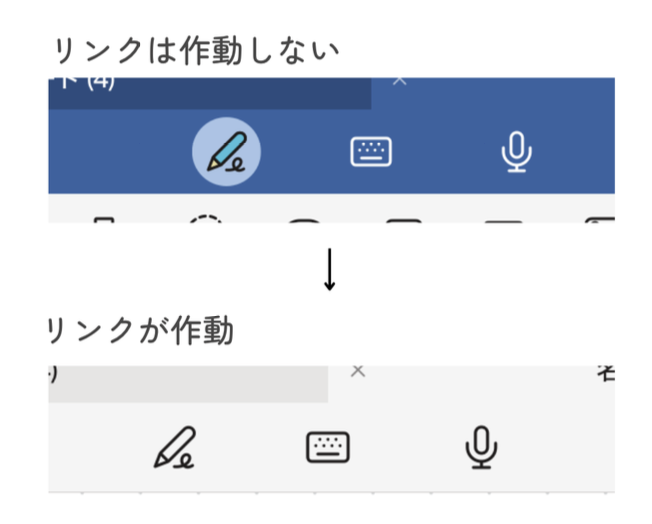652x524 pixels.
Task: Click the partial rounded icon right of dashed circle
Action: point(305,221)
